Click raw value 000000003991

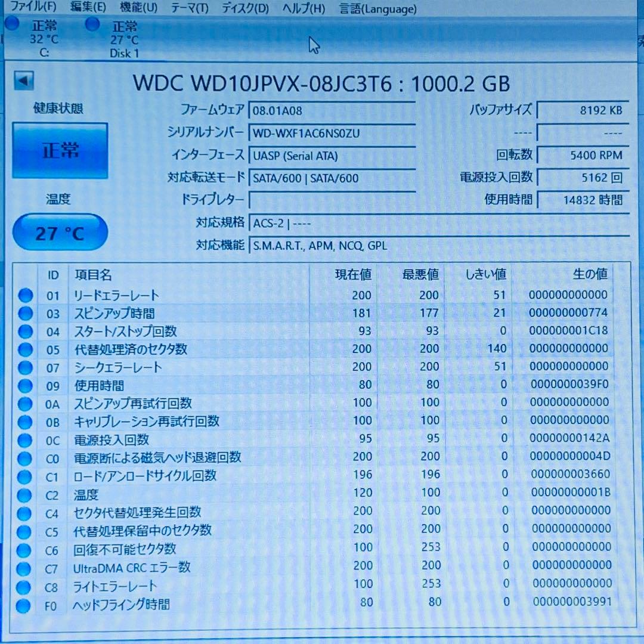[572, 602]
